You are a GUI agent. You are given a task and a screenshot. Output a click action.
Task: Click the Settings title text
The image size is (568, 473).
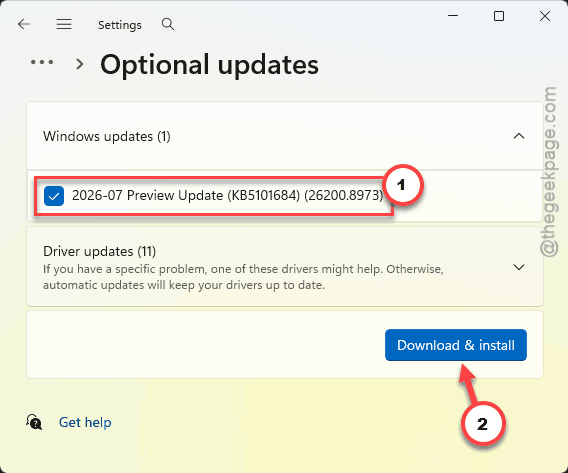pos(120,25)
